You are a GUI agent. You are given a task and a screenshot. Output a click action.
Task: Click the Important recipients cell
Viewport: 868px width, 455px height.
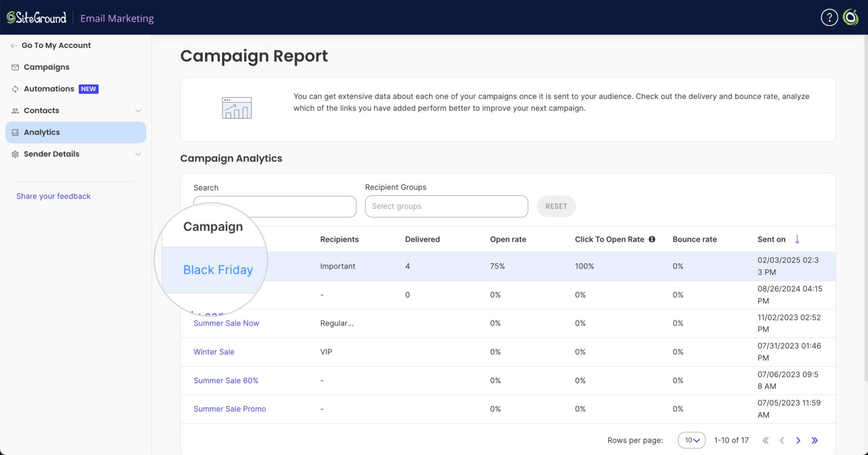(x=337, y=266)
